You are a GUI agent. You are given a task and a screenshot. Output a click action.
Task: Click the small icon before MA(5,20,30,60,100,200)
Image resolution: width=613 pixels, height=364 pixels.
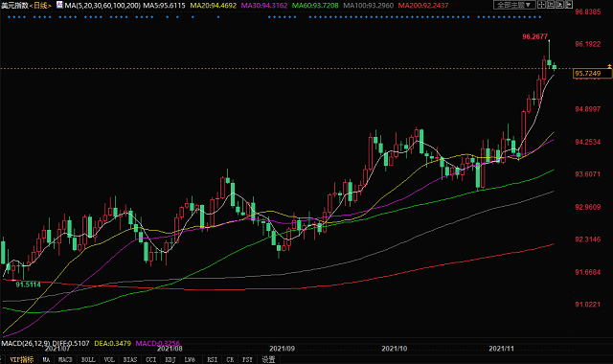tap(59, 5)
